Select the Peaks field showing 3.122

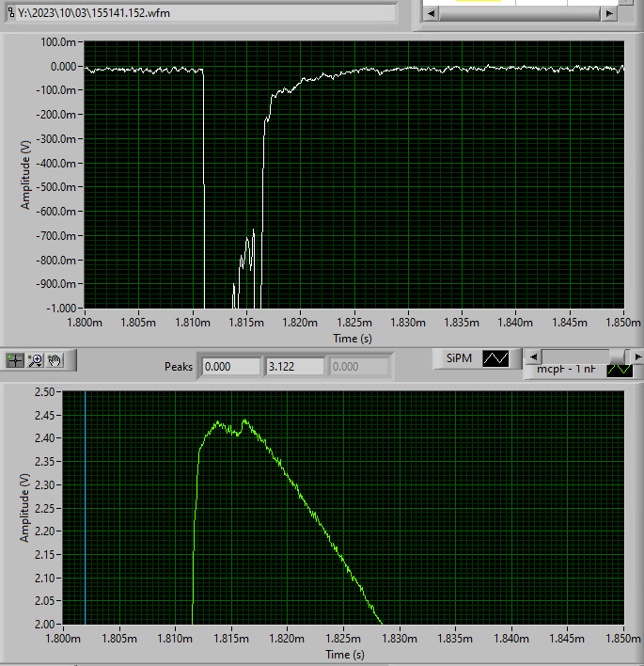point(295,367)
